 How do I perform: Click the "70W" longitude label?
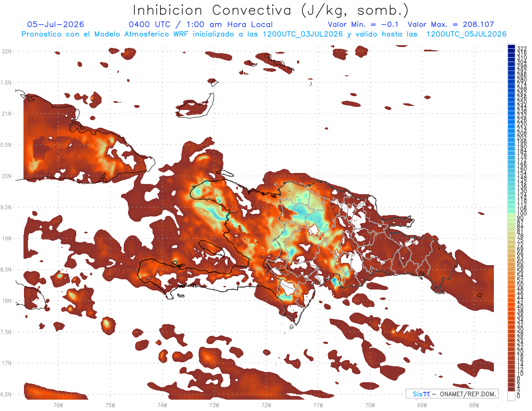pos(370,405)
